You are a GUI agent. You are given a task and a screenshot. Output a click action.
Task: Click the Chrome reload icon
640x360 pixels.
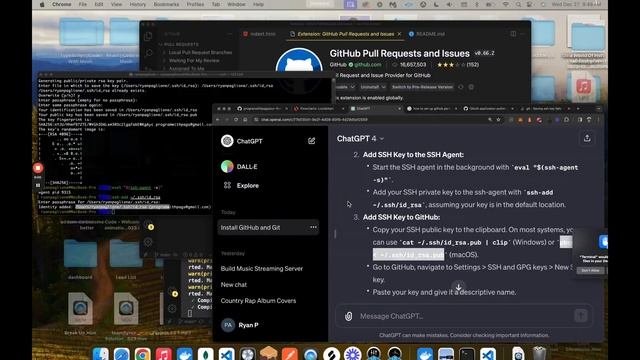[236, 120]
